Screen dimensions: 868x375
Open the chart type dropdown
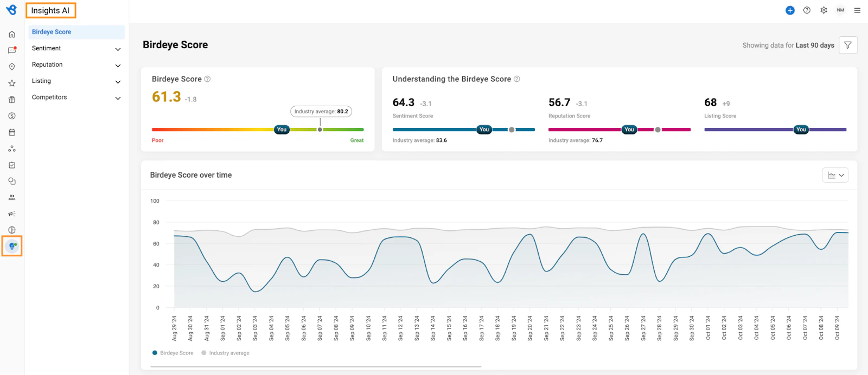(x=835, y=175)
